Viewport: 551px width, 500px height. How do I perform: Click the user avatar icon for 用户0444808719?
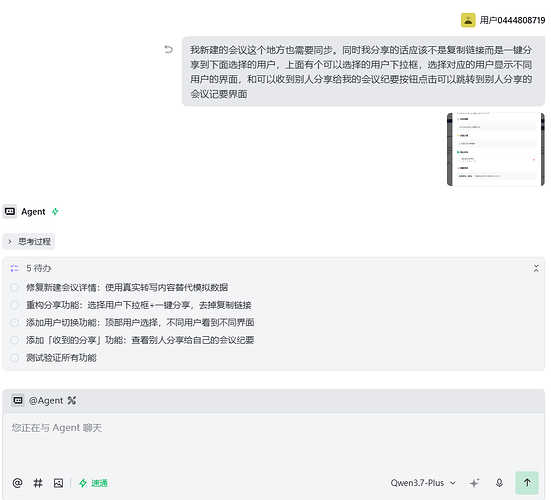pos(468,20)
